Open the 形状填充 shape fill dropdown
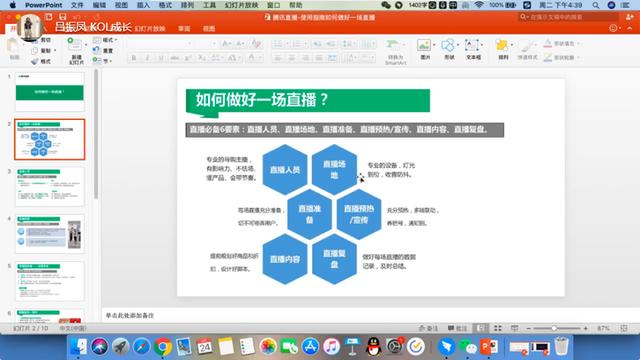 pos(562,43)
